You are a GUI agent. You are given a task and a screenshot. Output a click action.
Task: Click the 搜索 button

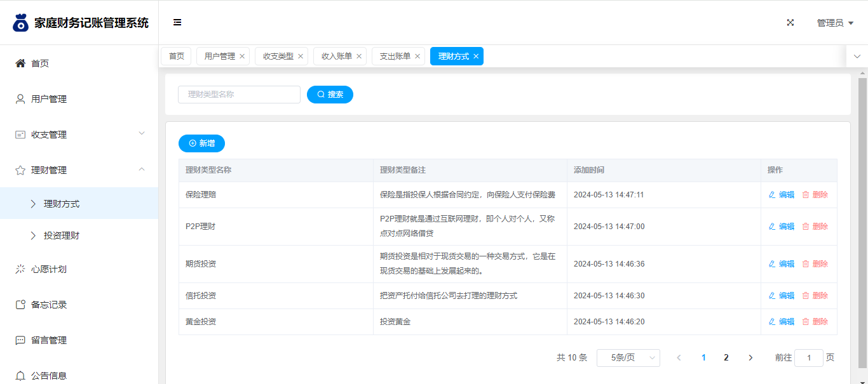[x=330, y=95]
